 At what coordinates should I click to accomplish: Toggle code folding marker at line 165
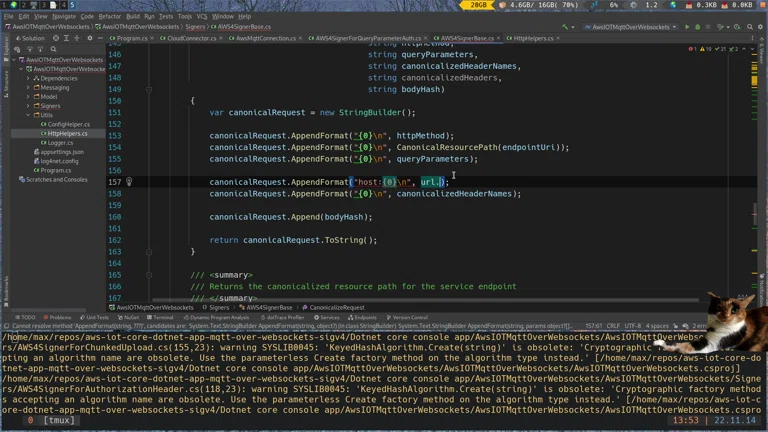click(x=149, y=275)
